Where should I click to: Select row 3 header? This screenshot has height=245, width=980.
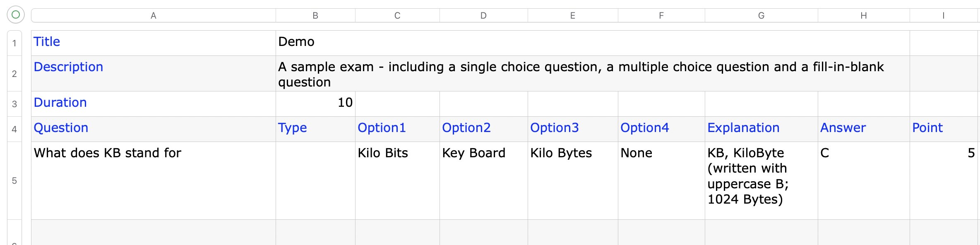[x=14, y=104]
